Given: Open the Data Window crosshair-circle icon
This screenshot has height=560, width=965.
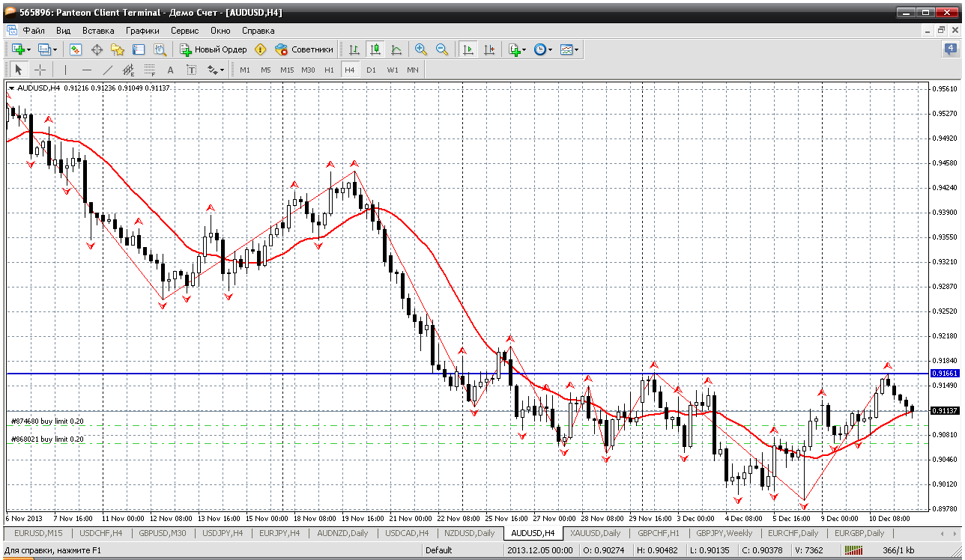Looking at the screenshot, I should point(97,49).
